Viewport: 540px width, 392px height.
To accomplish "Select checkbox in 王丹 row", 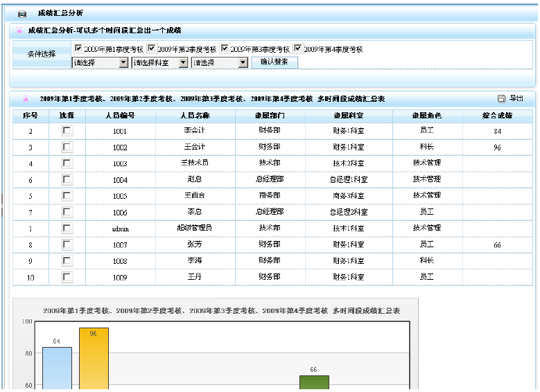I will [67, 277].
